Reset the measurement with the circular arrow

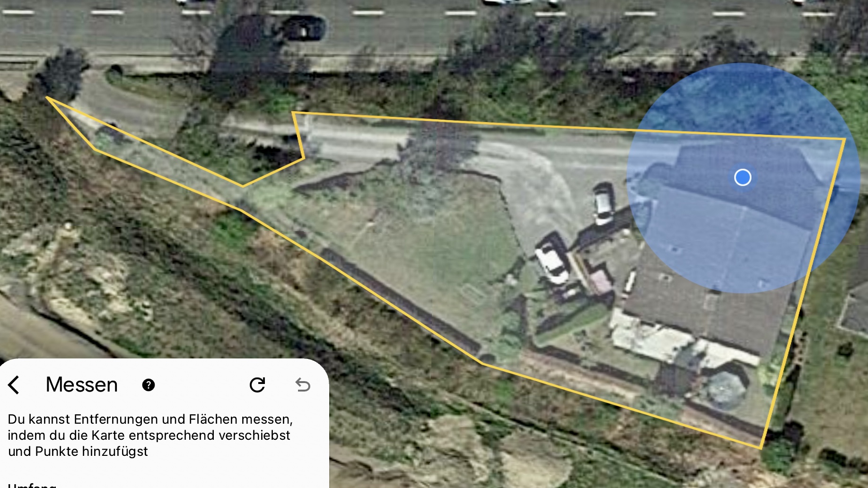(x=257, y=385)
